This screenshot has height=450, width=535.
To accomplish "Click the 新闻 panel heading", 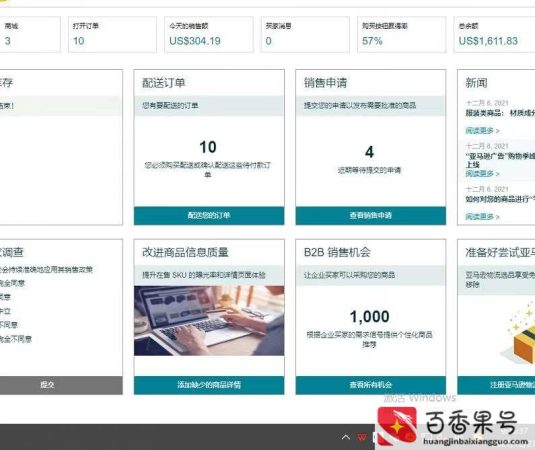I will click(x=476, y=83).
